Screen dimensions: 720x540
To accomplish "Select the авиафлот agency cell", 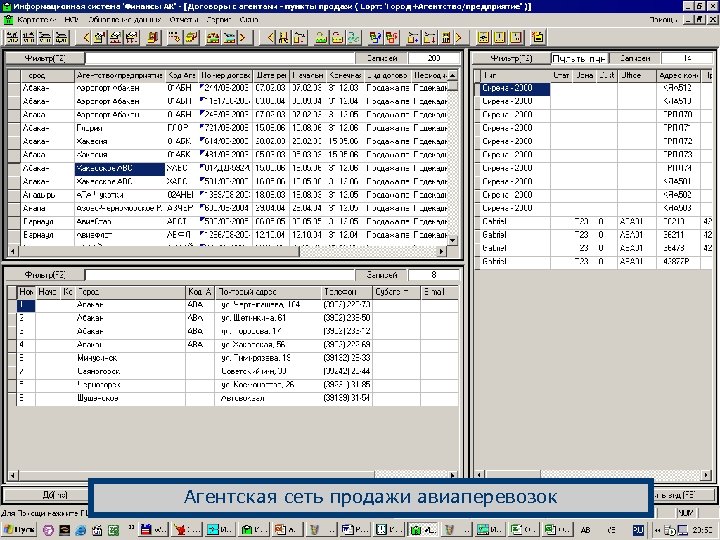I will (x=119, y=235).
